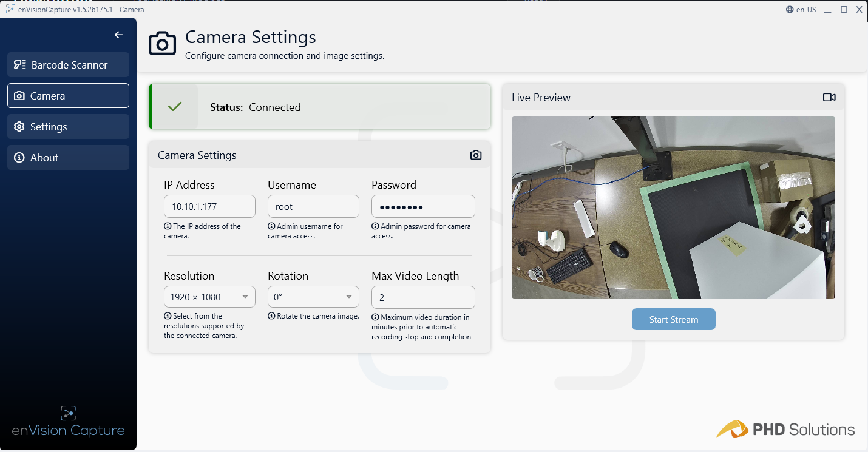Click the info icon under Max Video Length
This screenshot has width=868, height=452.
[375, 317]
